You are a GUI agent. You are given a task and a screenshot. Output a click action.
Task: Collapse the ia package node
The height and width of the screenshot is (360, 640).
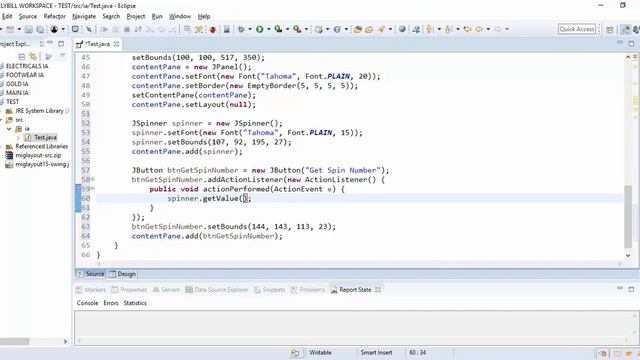[x=9, y=129]
